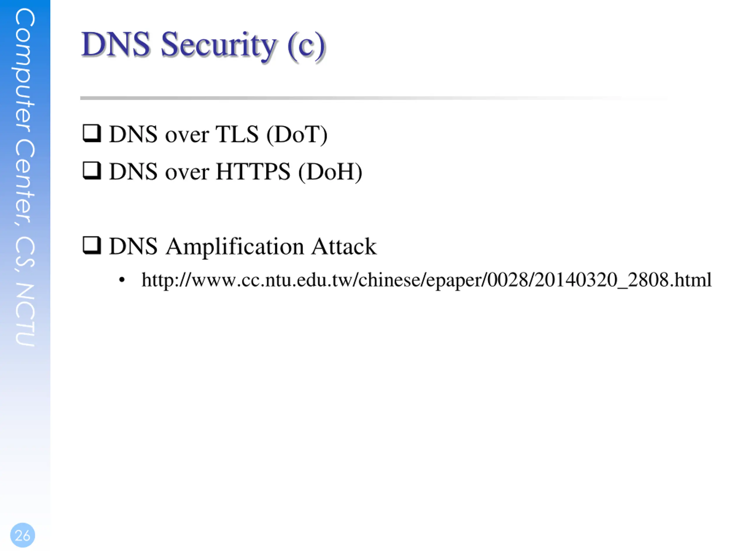Select the word NCTU in sidebar
The width and height of the screenshot is (747, 560).
[25, 315]
